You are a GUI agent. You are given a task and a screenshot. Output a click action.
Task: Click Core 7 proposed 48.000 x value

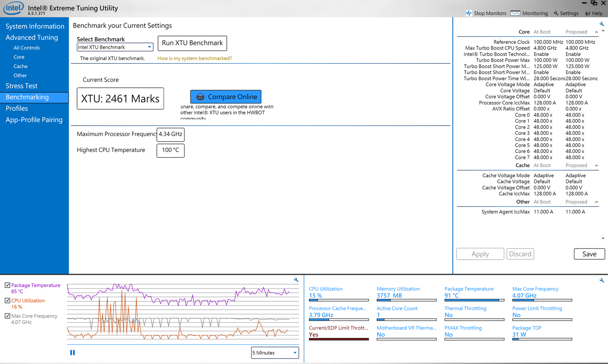tap(575, 157)
